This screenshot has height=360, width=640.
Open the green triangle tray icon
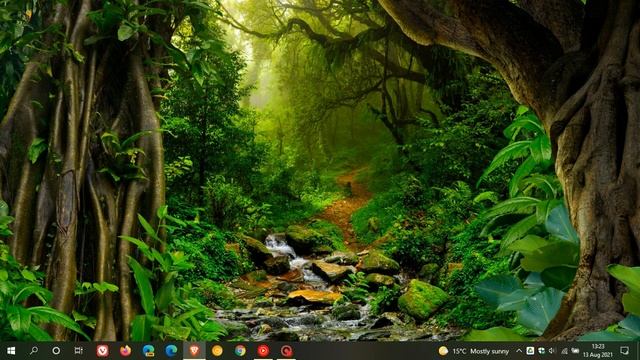[530, 351]
